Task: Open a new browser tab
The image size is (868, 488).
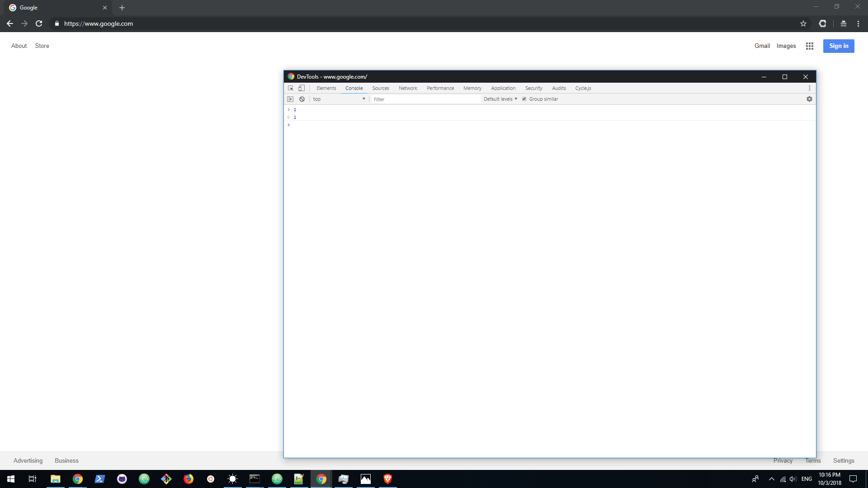Action: [122, 8]
